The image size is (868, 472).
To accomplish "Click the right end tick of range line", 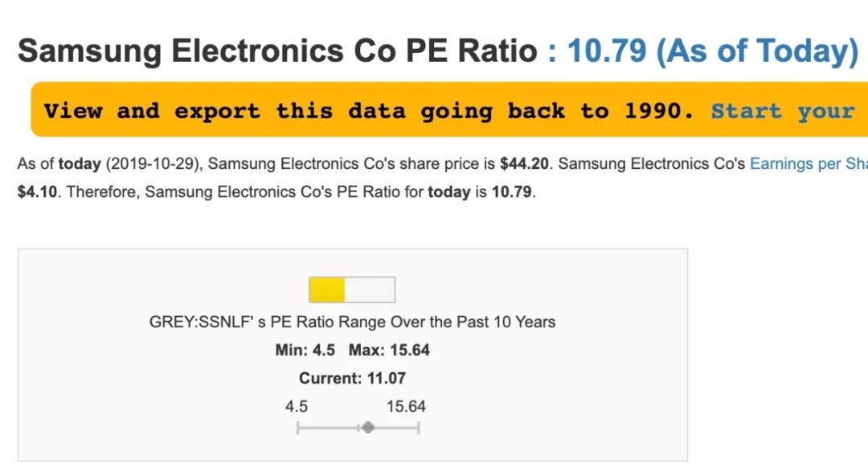I will [x=419, y=428].
